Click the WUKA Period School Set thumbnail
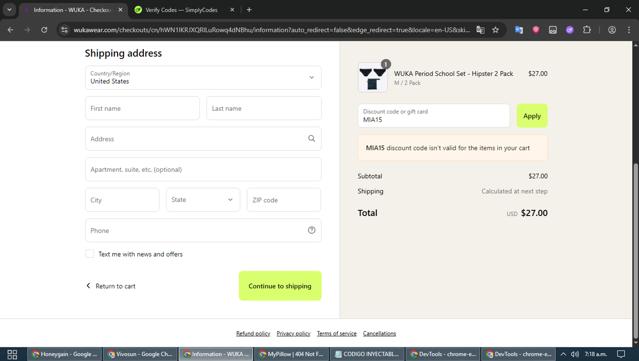This screenshot has height=361, width=639. click(372, 77)
